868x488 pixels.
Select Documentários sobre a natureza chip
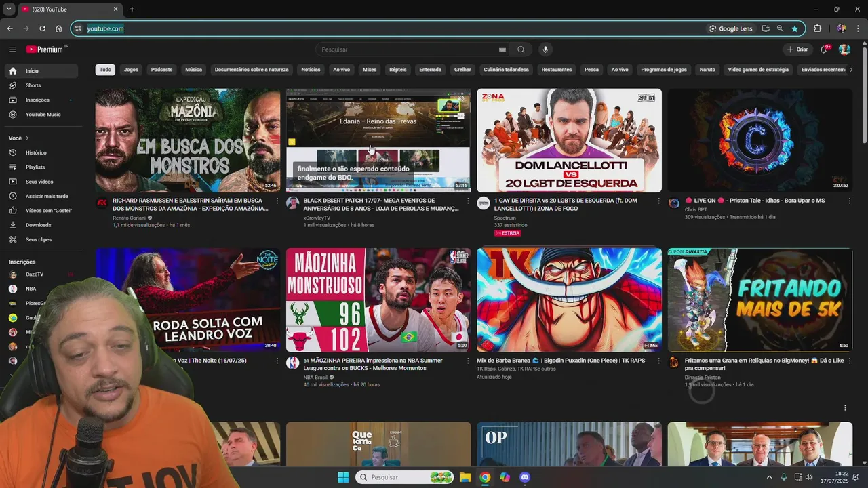pyautogui.click(x=252, y=70)
